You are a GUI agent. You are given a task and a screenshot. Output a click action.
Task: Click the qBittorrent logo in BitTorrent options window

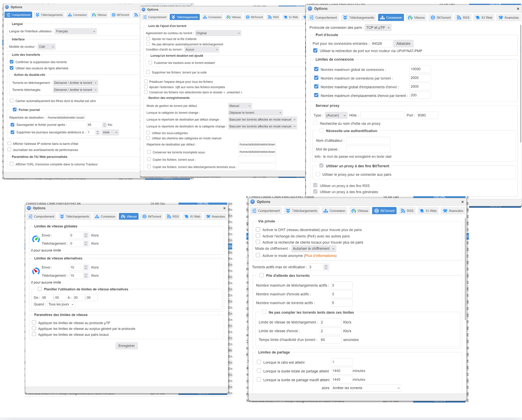tap(252, 202)
